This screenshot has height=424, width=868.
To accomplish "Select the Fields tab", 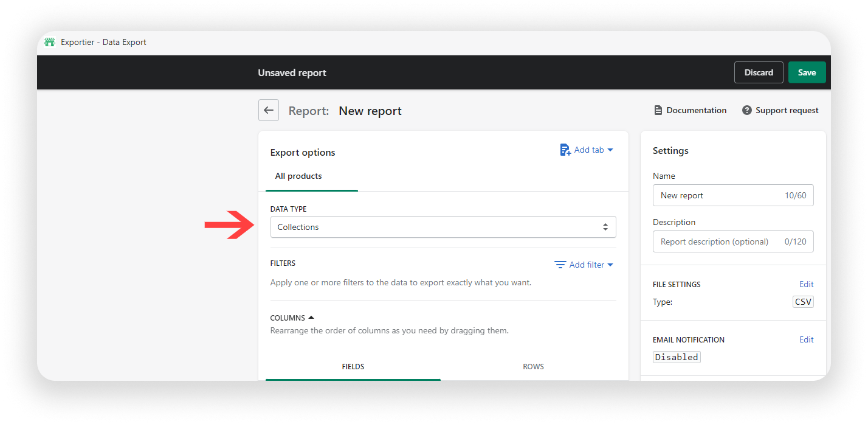I will (x=353, y=366).
